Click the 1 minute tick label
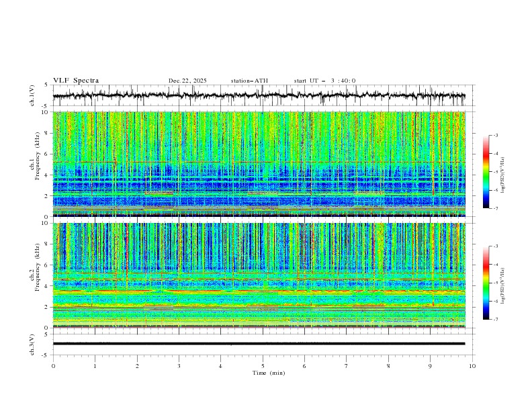This screenshot has width=532, height=411. coord(95,366)
